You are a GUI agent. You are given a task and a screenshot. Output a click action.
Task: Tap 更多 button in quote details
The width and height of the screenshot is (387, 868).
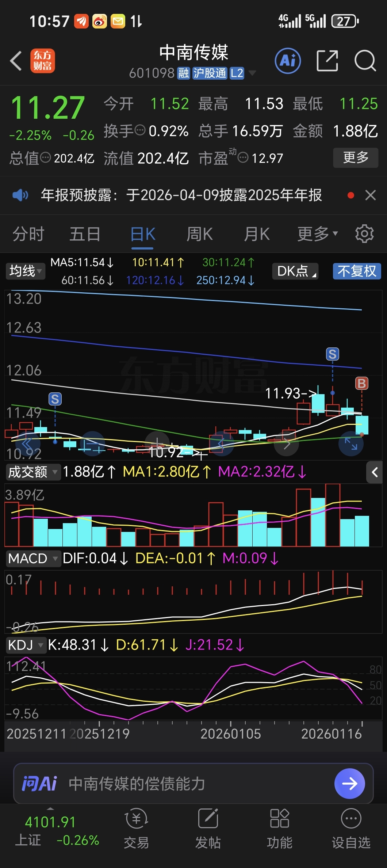tap(356, 157)
